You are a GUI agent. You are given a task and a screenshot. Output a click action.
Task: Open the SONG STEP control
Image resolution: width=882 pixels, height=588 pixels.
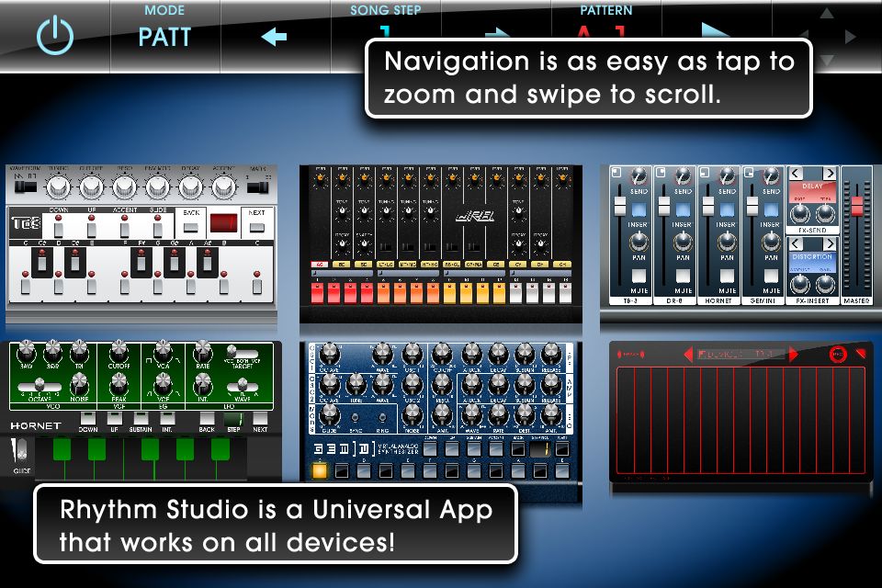click(386, 22)
